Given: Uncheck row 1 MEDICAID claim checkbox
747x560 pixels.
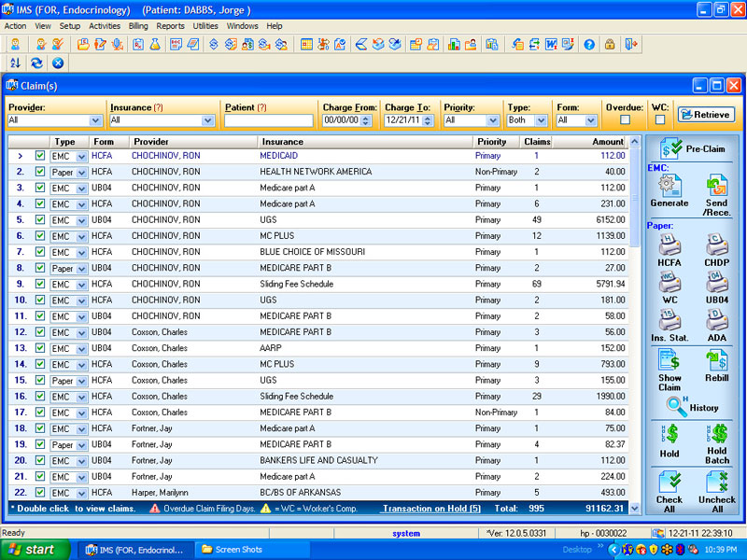Looking at the screenshot, I should (x=40, y=156).
